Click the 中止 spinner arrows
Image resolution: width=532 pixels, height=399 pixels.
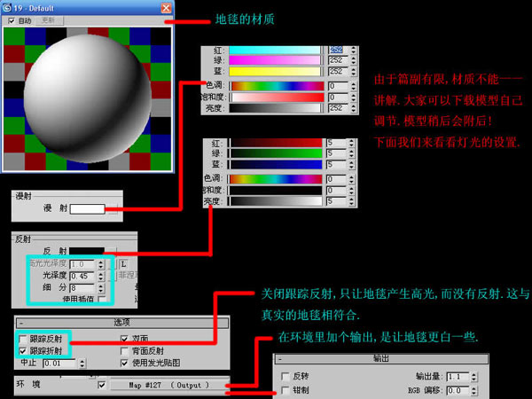click(x=82, y=364)
